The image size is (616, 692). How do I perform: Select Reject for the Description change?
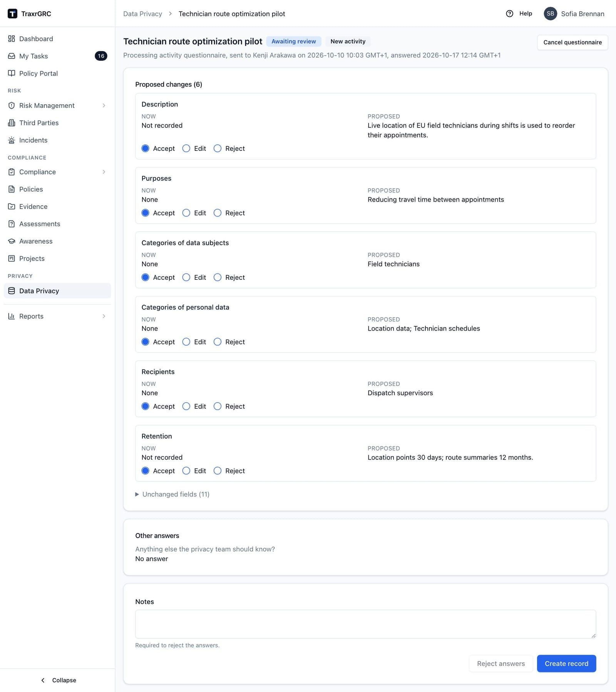coord(218,148)
